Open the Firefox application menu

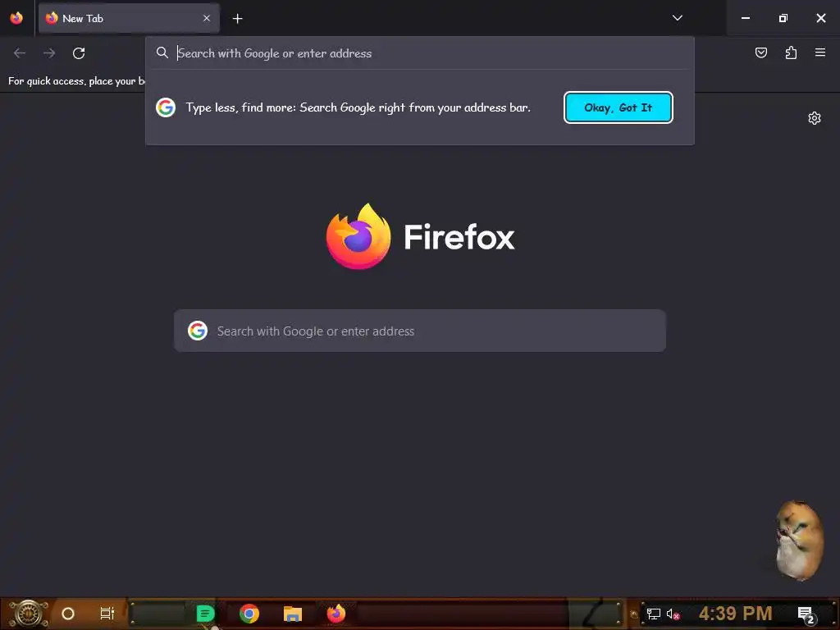820,52
